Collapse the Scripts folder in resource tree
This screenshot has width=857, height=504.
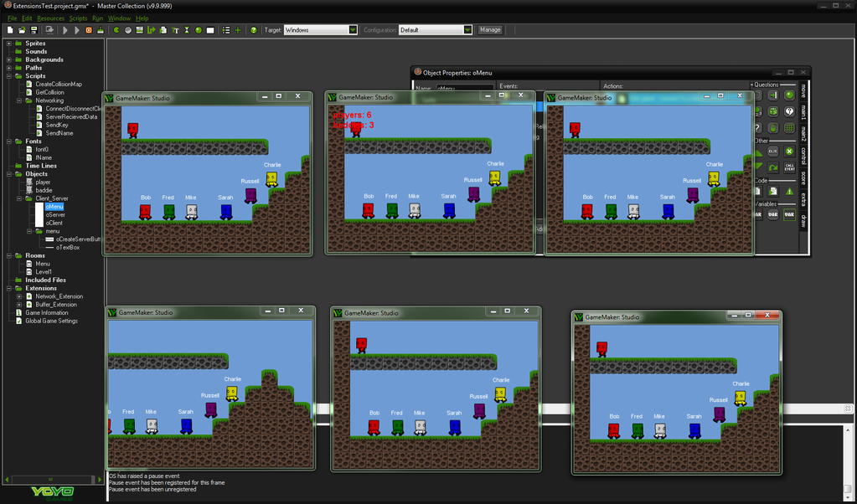8,76
